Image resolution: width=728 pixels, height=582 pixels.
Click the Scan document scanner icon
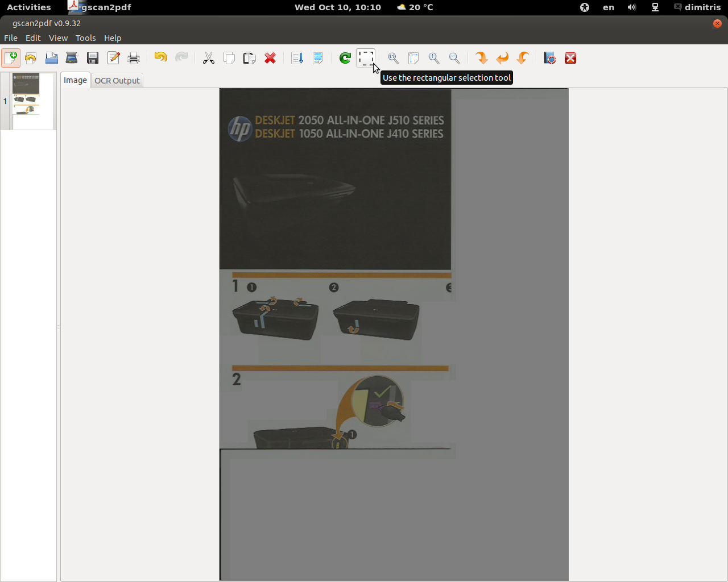(72, 58)
